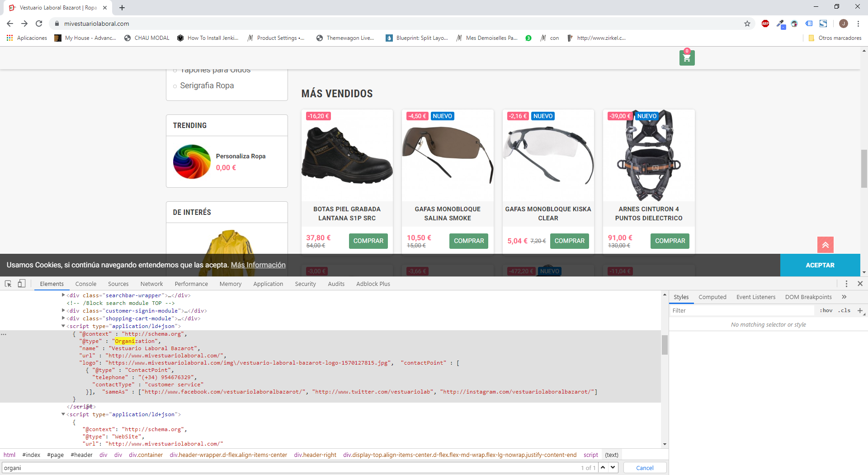Click the Elements panel scrollbar thumb
Screen dimensions: 868x475
(665, 345)
